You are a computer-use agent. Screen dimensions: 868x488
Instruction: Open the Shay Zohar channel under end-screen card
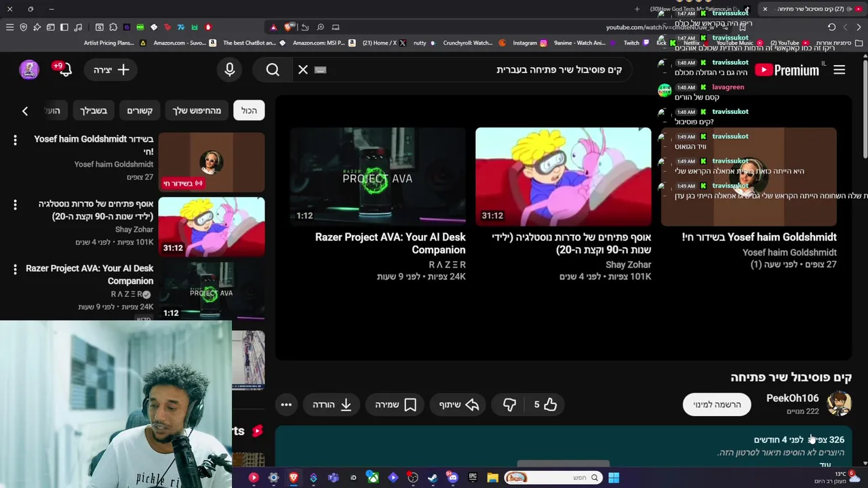[628, 264]
